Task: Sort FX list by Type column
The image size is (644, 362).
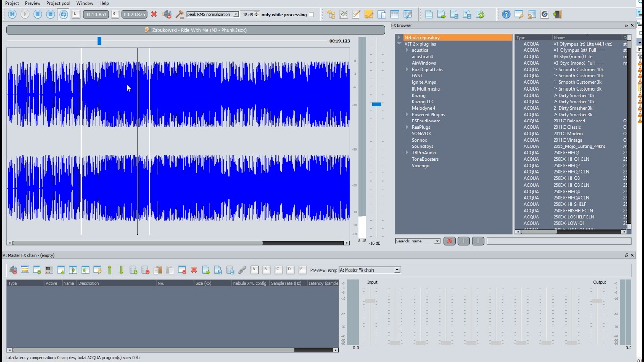Action: click(533, 38)
